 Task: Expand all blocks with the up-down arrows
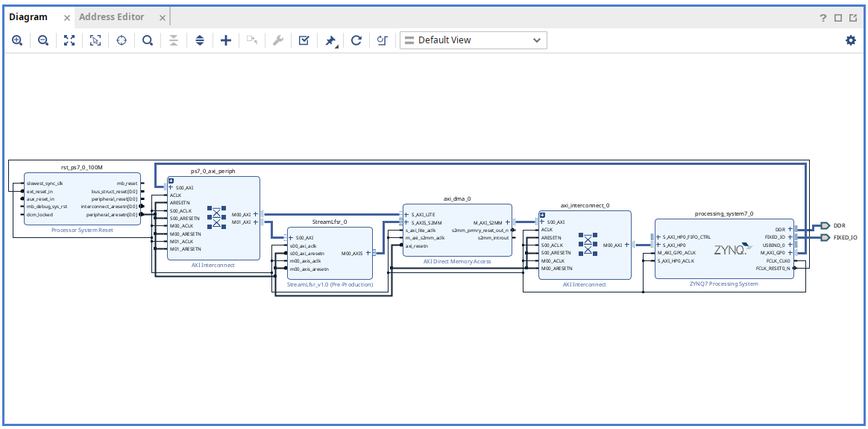click(200, 40)
